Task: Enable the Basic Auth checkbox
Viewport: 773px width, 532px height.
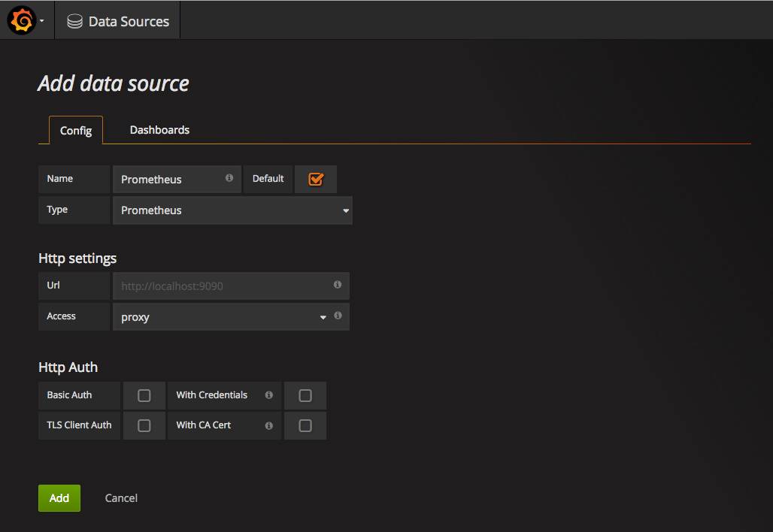Action: pos(144,395)
